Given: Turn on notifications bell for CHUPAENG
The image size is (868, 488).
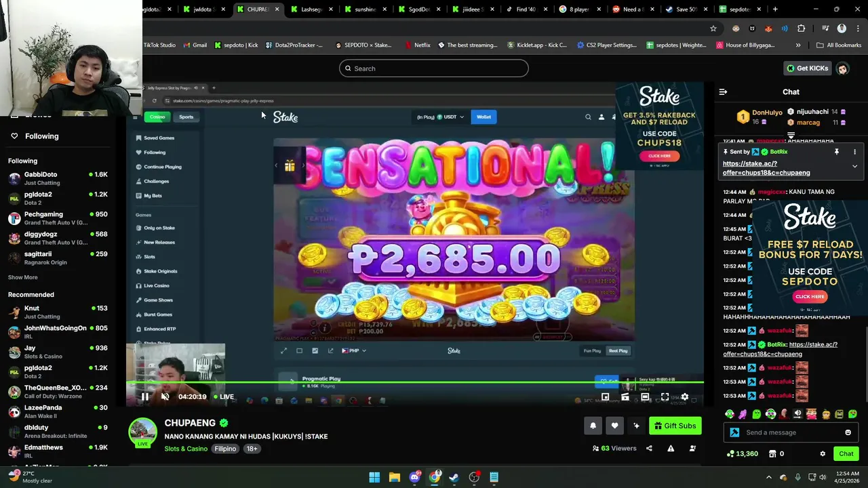Looking at the screenshot, I should [x=593, y=426].
